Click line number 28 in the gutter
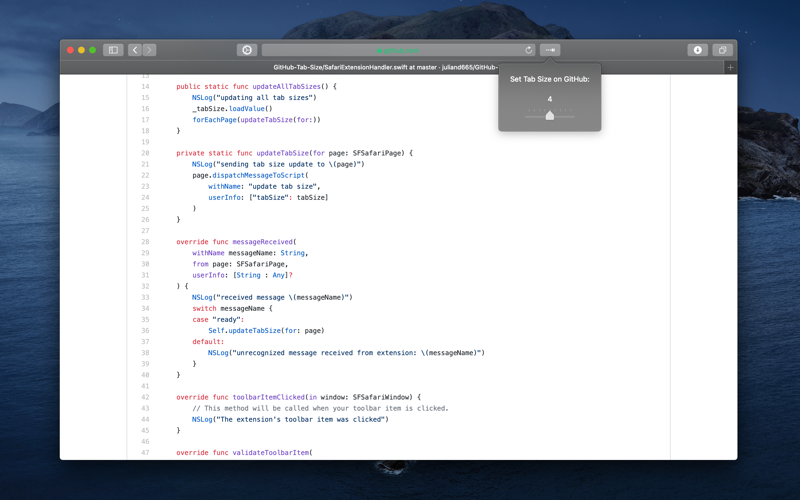800x500 pixels. (145, 242)
